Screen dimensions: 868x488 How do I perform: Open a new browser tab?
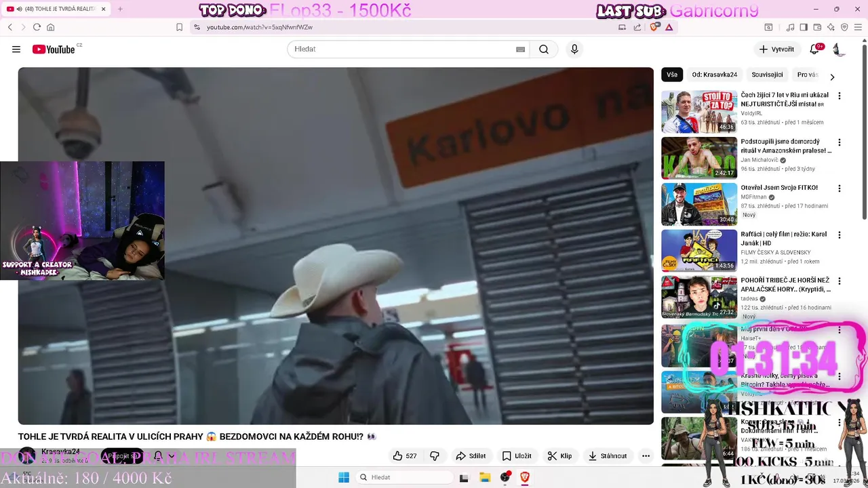[120, 9]
